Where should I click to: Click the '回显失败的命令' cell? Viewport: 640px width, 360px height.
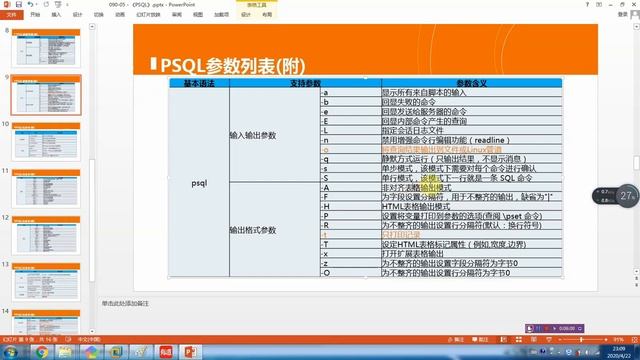[471, 102]
